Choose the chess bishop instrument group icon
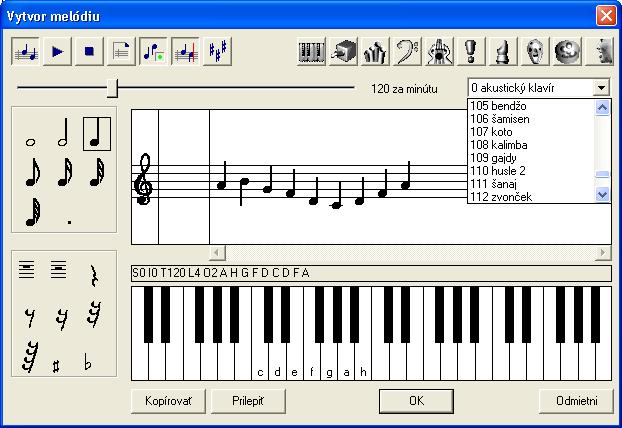The height and width of the screenshot is (428, 622). coord(503,51)
